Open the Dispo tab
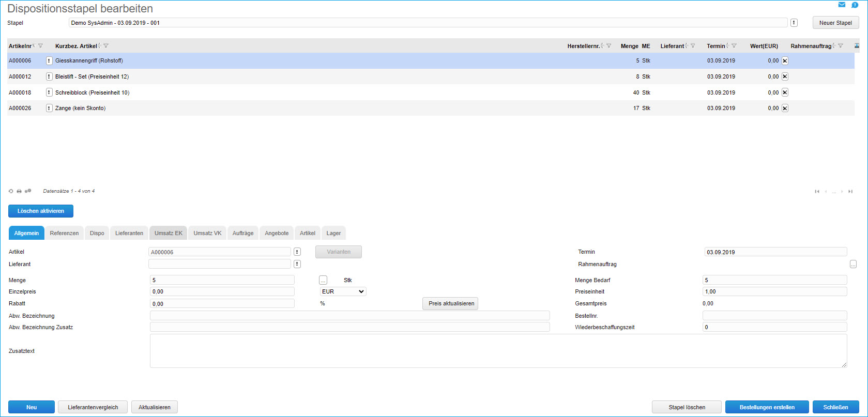Image resolution: width=868 pixels, height=417 pixels. coord(97,233)
